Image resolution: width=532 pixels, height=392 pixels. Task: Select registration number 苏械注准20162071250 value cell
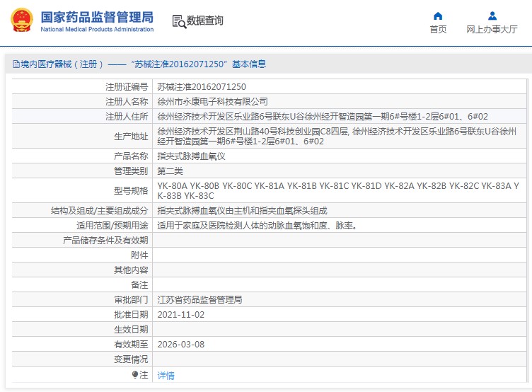click(x=202, y=87)
